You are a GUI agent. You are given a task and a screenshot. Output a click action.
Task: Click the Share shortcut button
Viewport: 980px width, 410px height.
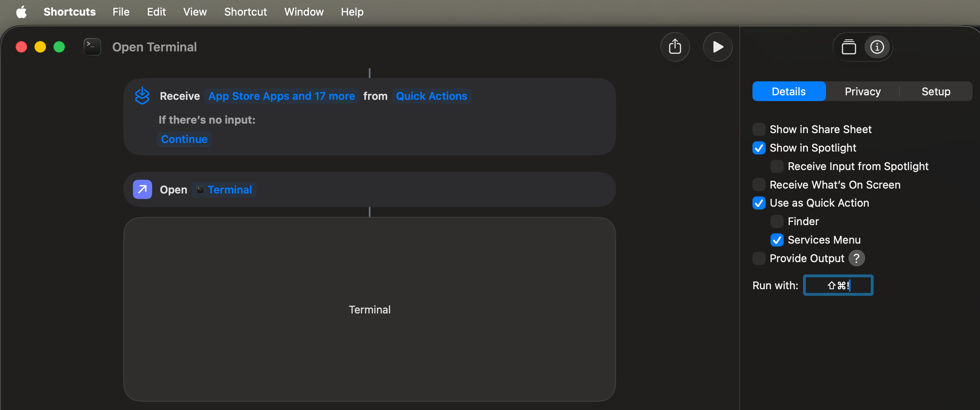click(x=675, y=47)
